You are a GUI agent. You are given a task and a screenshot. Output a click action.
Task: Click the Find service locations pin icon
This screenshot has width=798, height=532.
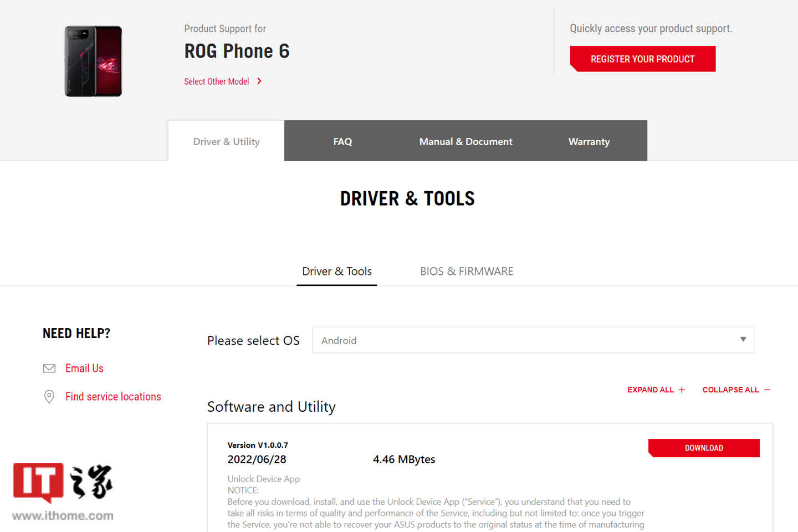pyautogui.click(x=49, y=396)
